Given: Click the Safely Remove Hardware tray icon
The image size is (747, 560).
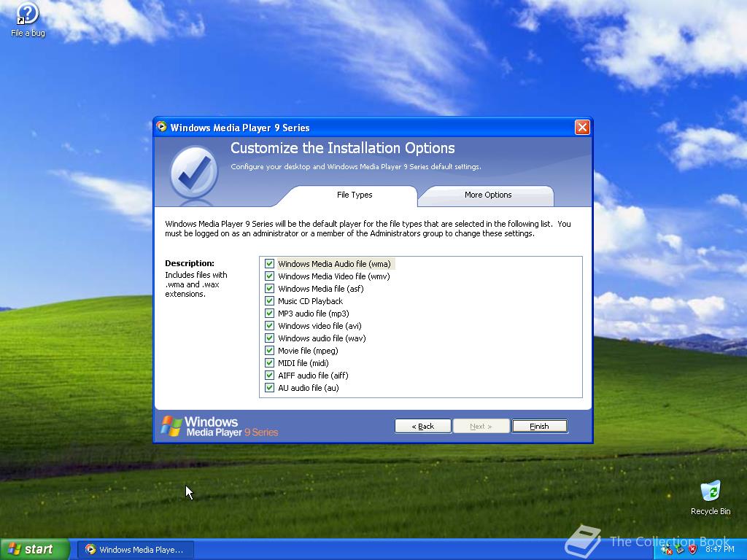Looking at the screenshot, I should [680, 550].
